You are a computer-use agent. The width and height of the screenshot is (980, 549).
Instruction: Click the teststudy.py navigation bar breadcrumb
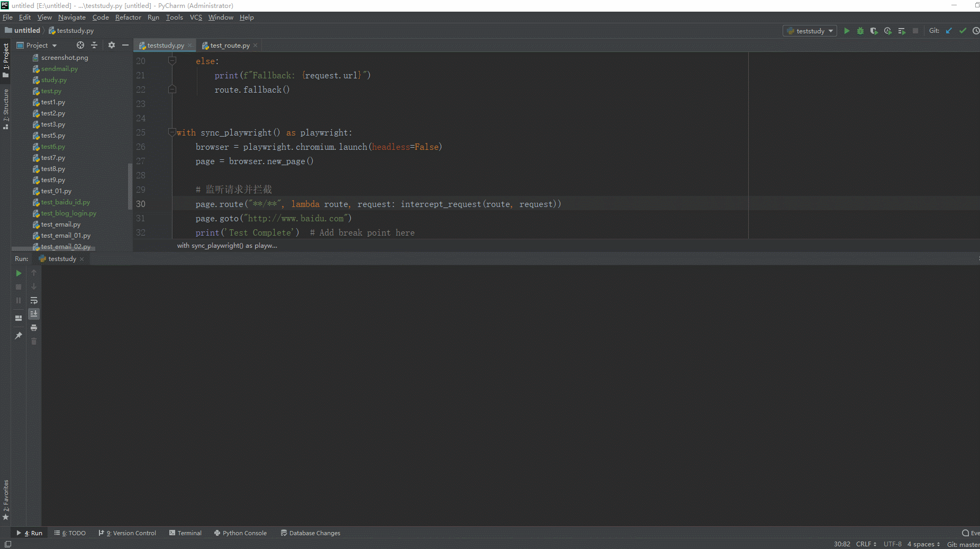(71, 31)
